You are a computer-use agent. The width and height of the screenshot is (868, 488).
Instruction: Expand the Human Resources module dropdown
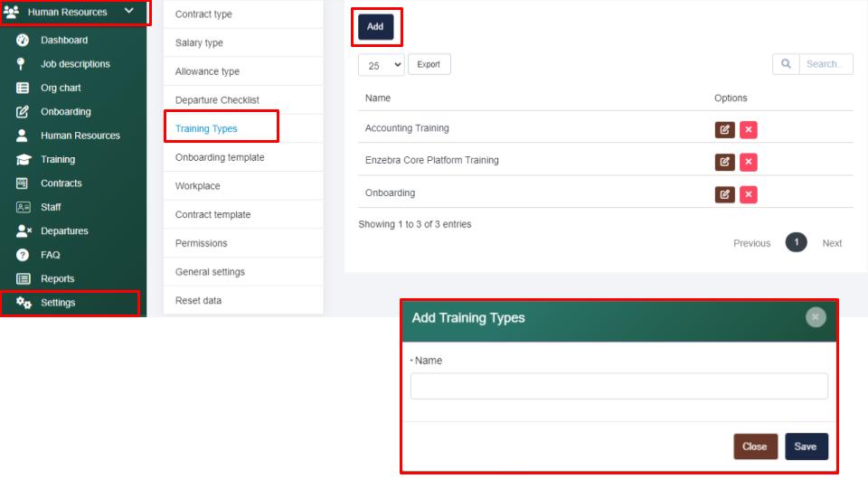click(x=128, y=12)
